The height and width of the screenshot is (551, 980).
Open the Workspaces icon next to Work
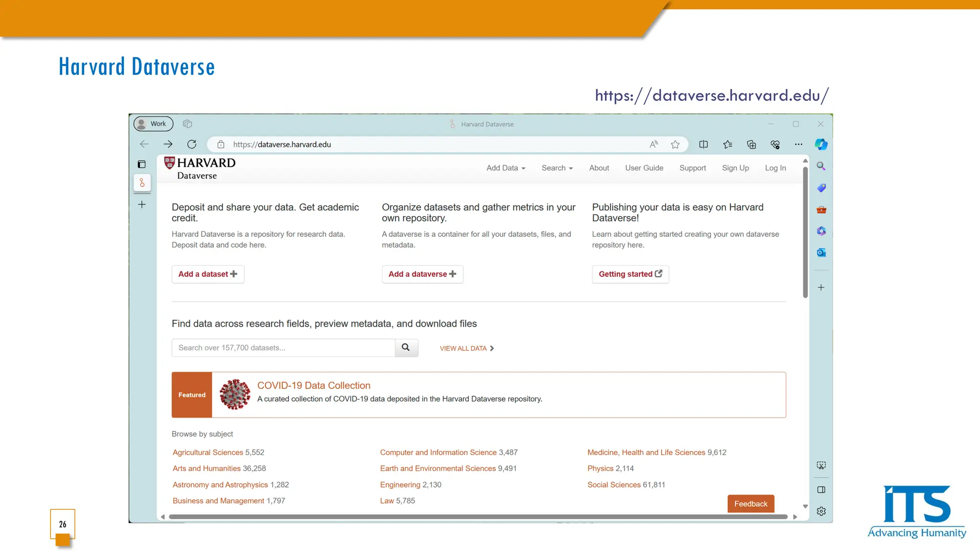(x=188, y=124)
